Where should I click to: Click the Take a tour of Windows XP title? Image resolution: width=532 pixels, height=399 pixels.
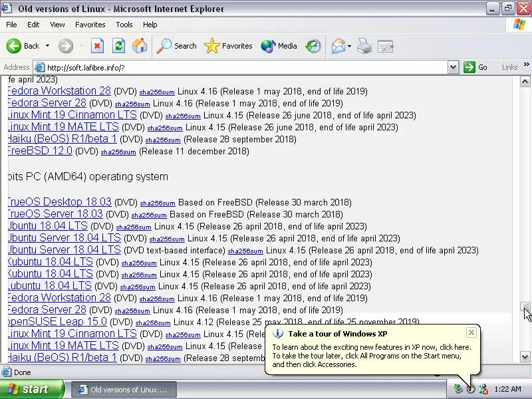click(338, 334)
